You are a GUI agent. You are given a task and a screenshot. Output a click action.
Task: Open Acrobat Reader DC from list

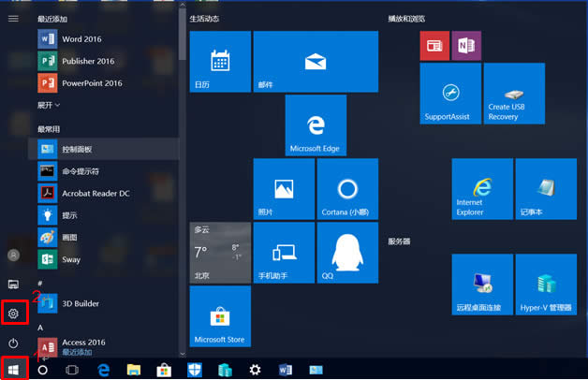coord(95,193)
